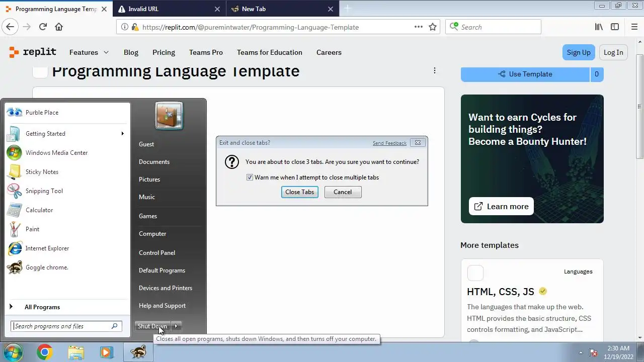Click the Send Feedback link

389,143
